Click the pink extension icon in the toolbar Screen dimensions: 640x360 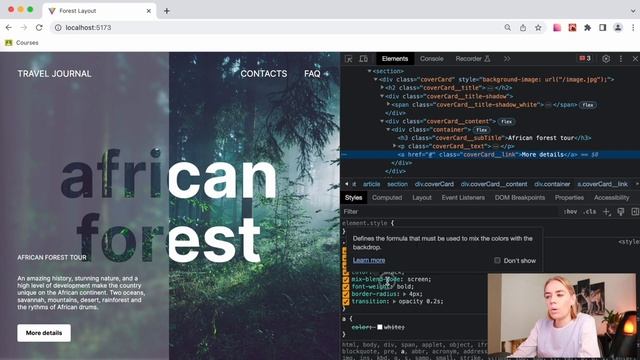tap(557, 27)
